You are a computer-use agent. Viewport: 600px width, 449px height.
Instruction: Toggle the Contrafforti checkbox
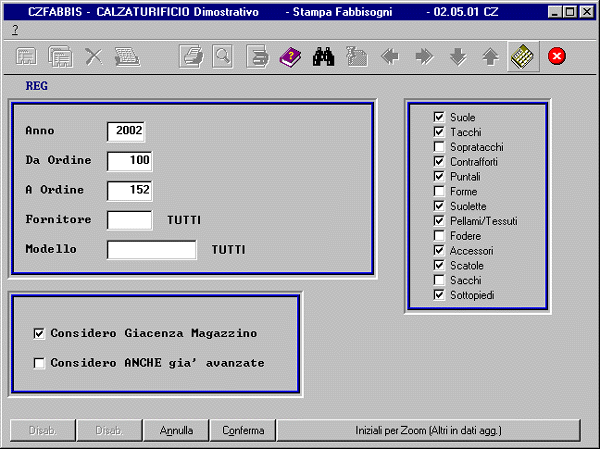coord(439,161)
